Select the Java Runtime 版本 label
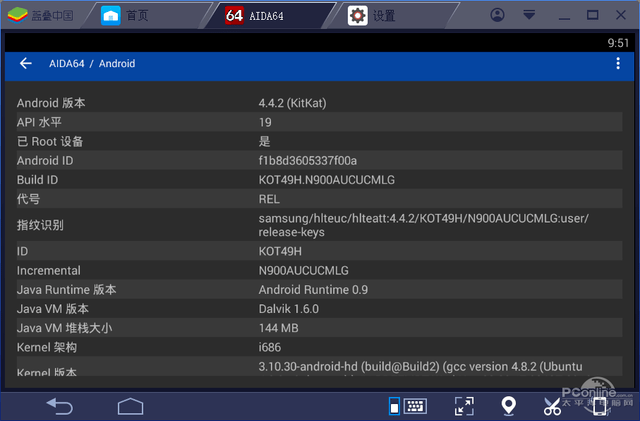640x421 pixels. coord(67,290)
